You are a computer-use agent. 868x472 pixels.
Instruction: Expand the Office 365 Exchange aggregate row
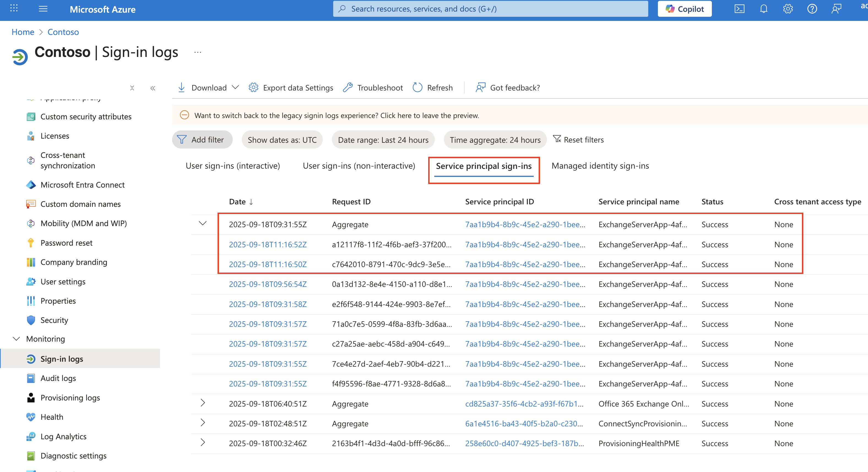coord(202,403)
